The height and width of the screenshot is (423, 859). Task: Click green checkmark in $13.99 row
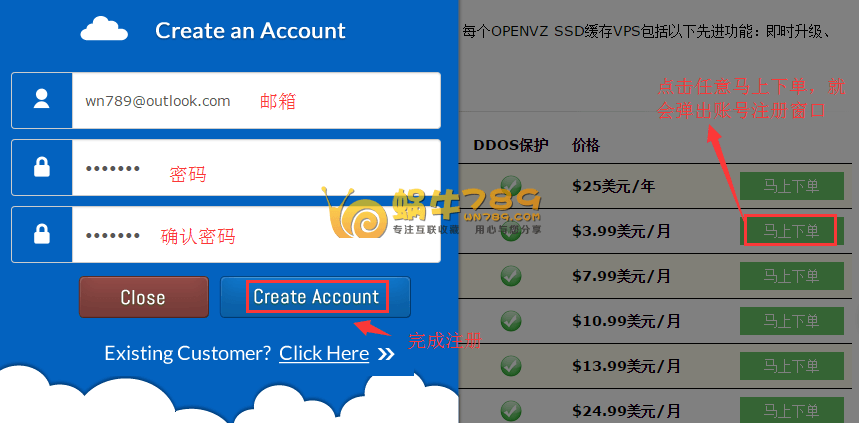coord(511,365)
